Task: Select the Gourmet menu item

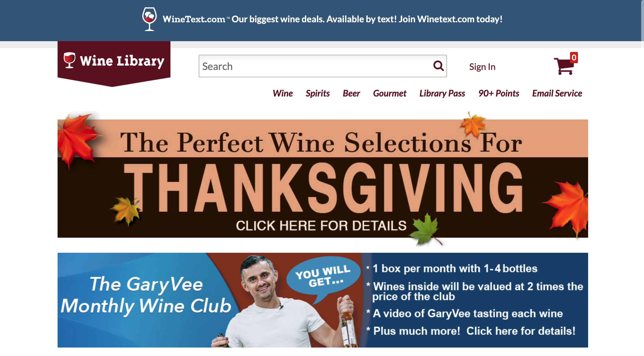Action: (x=389, y=93)
